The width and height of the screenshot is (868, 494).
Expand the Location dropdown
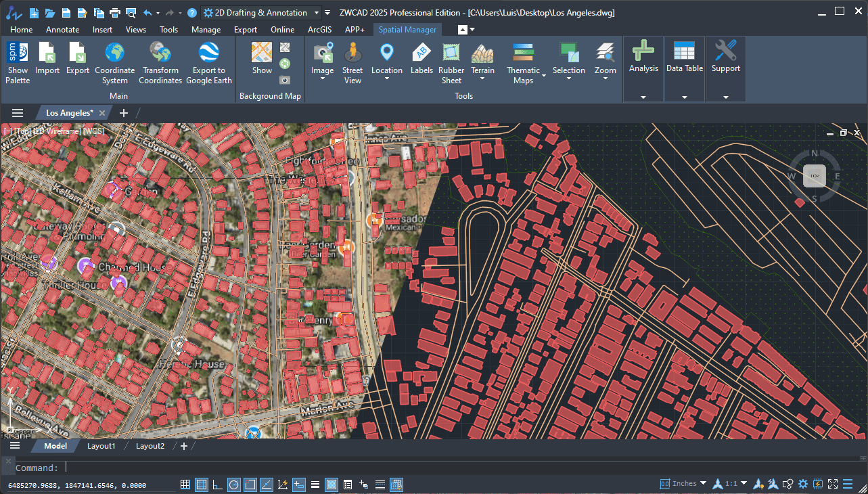(387, 78)
